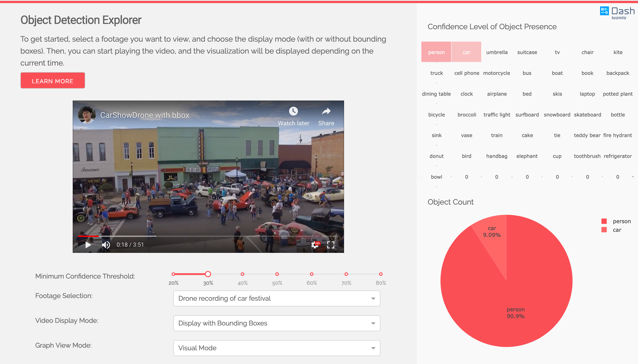Play the CarShowDrone video

88,244
